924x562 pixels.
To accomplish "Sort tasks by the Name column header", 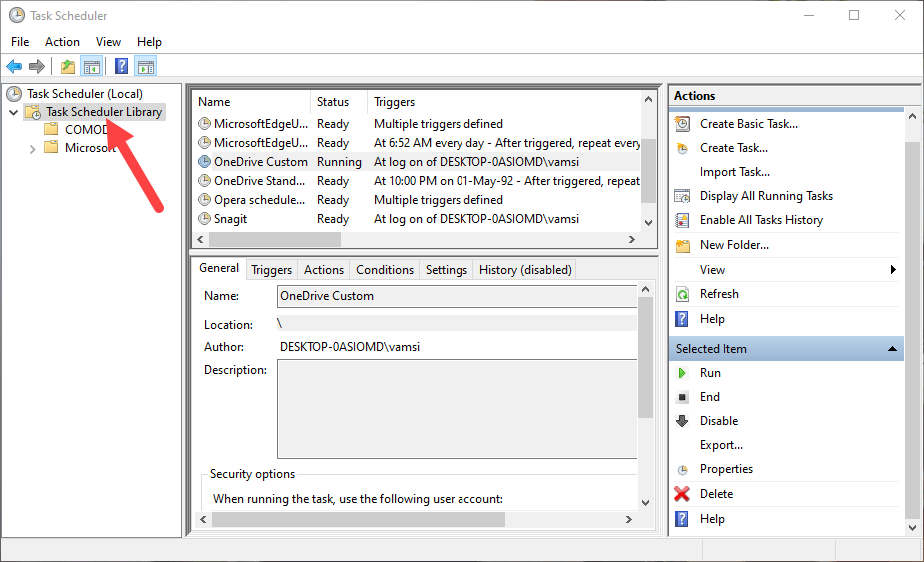I will [x=252, y=102].
